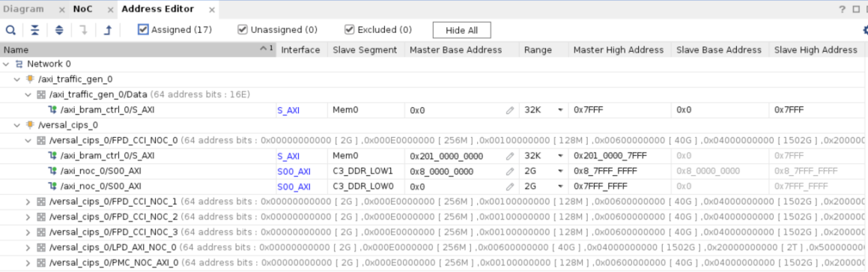Open the search tool in the toolbar
This screenshot has width=868, height=272.
coord(10,30)
